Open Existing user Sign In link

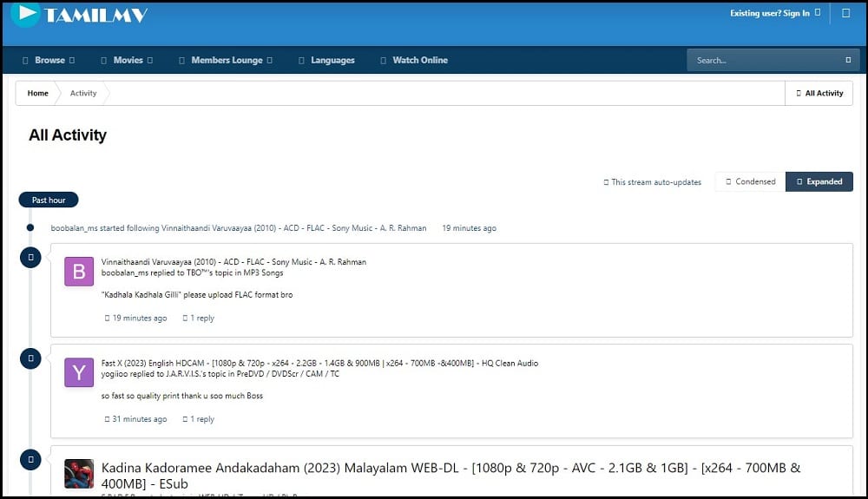tap(774, 13)
